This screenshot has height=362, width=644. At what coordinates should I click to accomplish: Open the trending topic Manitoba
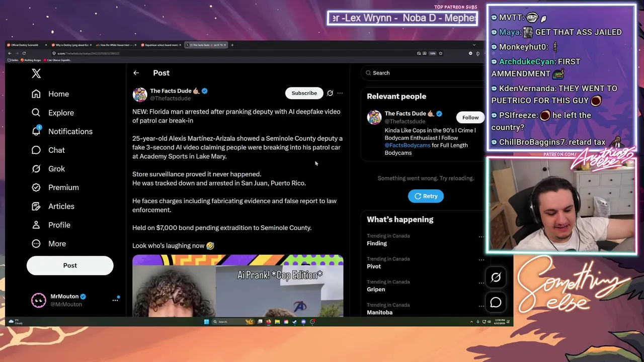(379, 313)
